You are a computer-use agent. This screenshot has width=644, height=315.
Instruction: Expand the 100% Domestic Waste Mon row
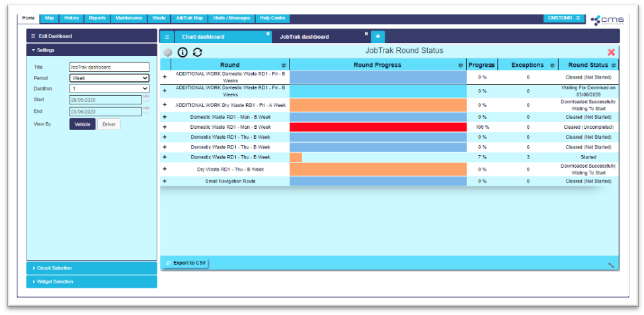tap(165, 127)
